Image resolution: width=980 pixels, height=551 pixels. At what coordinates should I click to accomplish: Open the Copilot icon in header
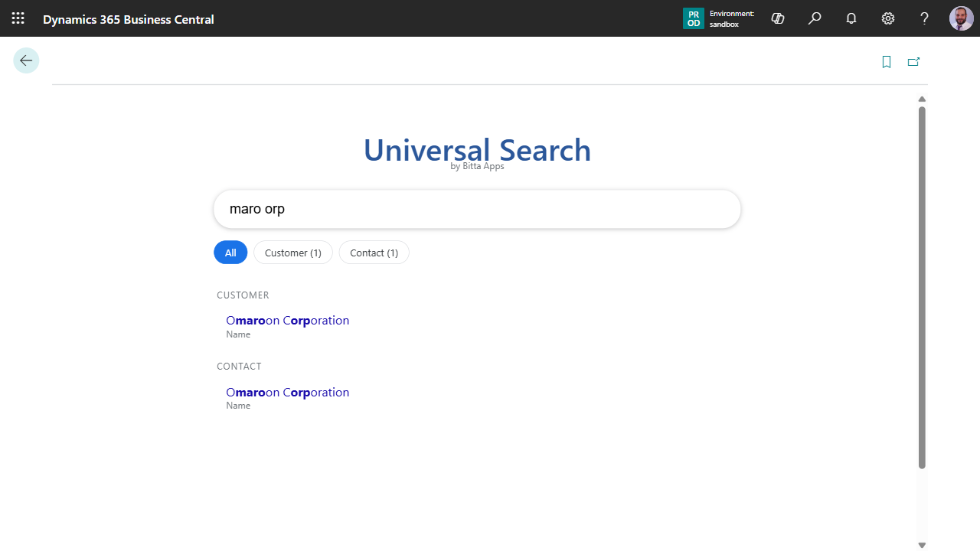[778, 18]
